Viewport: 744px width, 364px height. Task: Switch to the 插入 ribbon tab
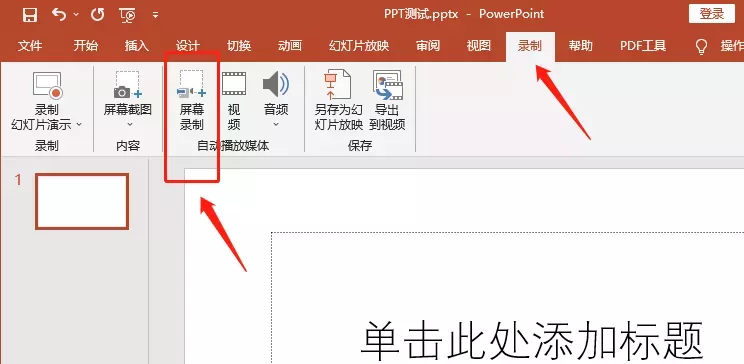coord(137,46)
